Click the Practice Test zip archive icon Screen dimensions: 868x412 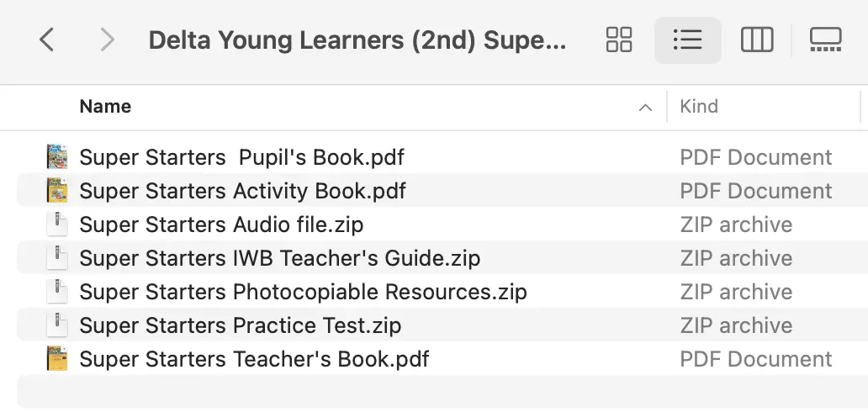(x=57, y=325)
